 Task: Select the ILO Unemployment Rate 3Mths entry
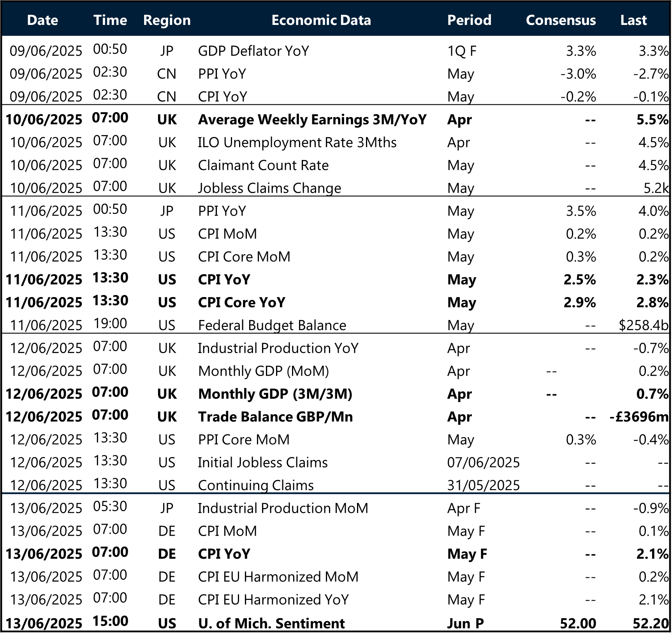[297, 142]
